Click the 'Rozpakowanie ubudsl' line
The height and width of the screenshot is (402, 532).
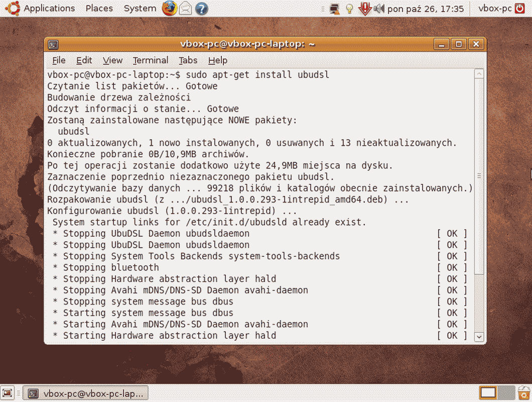coord(228,199)
